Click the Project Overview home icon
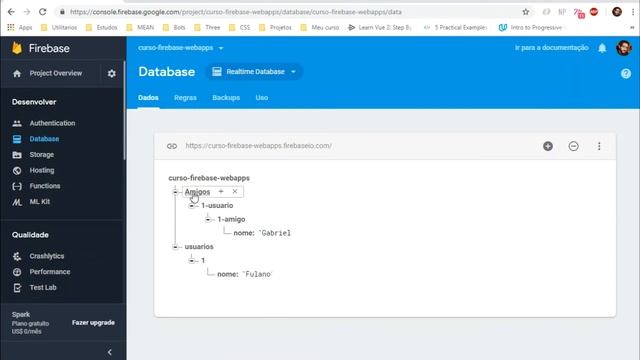This screenshot has width=640, height=360. click(x=17, y=73)
